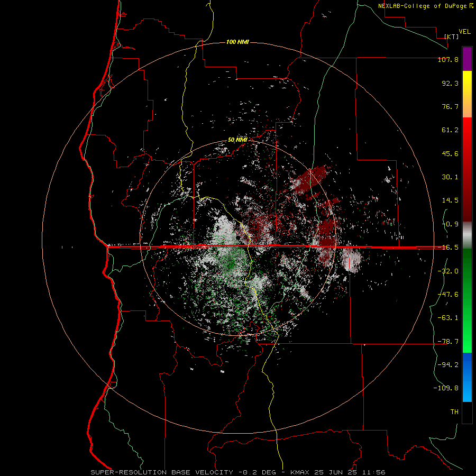This screenshot has height=476, width=476.
Task: Click the NEXLAB-College of DuPage label
Action: pos(425,6)
